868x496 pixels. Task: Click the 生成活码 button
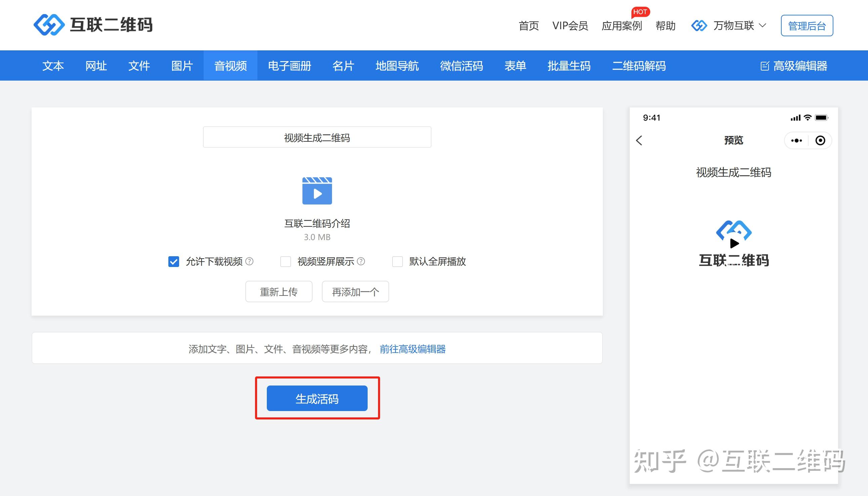click(x=317, y=398)
